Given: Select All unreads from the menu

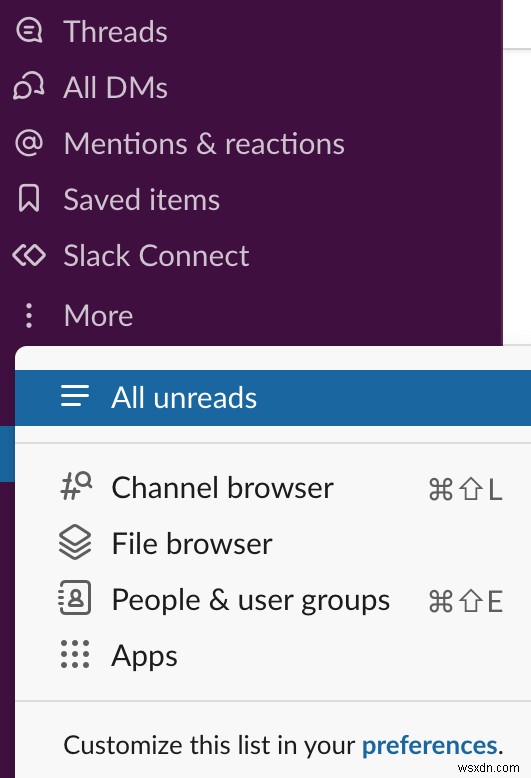Looking at the screenshot, I should [273, 397].
